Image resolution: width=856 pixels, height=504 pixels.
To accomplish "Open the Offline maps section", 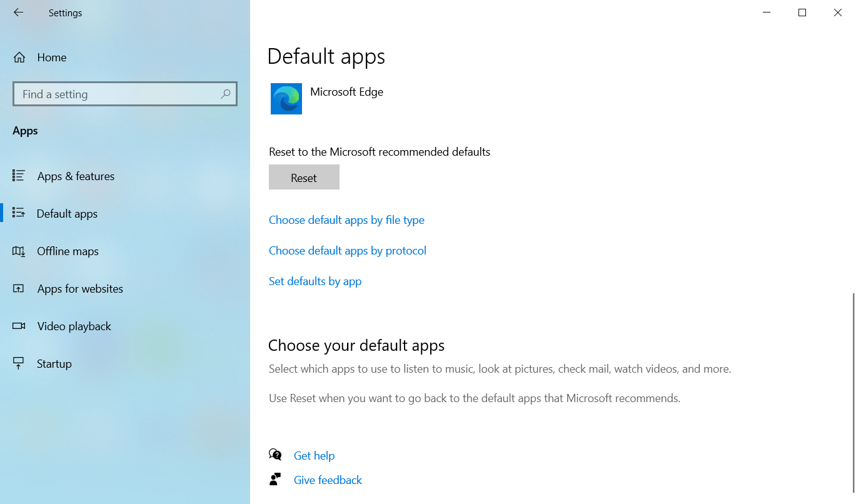I will (68, 251).
